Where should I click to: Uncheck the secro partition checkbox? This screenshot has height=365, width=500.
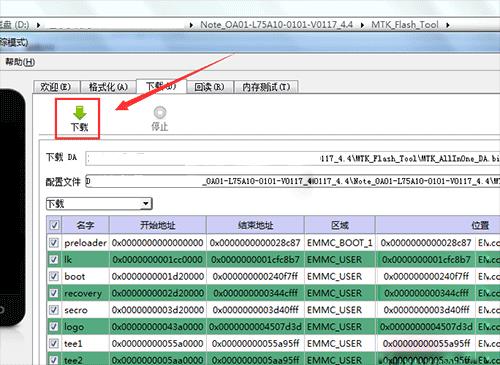[x=54, y=310]
